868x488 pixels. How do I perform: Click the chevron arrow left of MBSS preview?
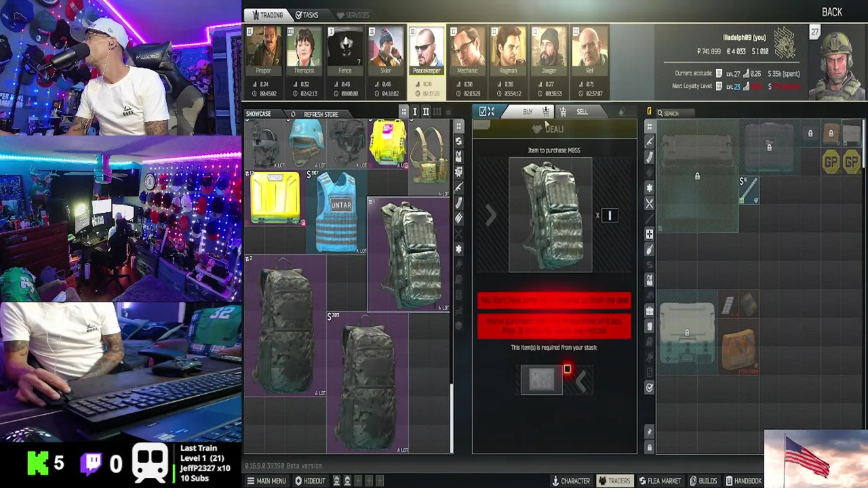(491, 216)
